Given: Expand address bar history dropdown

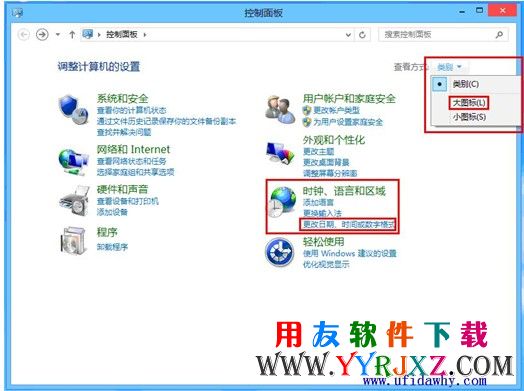Looking at the screenshot, I should (x=348, y=35).
